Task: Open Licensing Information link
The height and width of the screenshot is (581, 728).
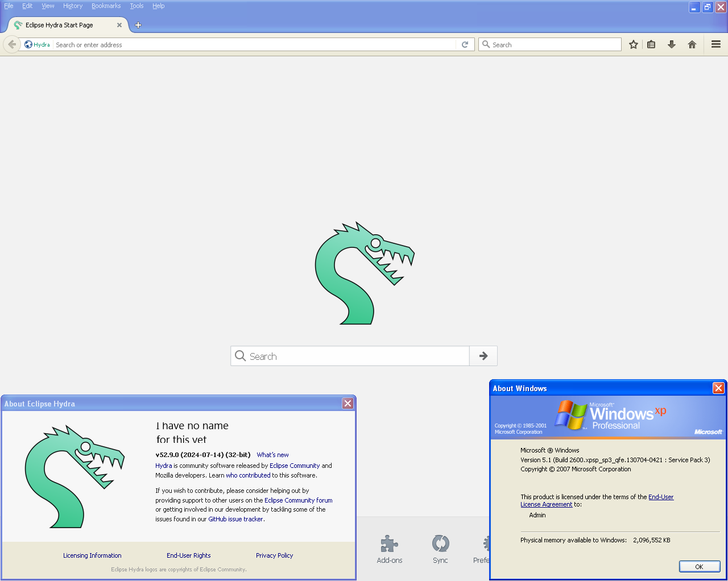Action: (92, 555)
